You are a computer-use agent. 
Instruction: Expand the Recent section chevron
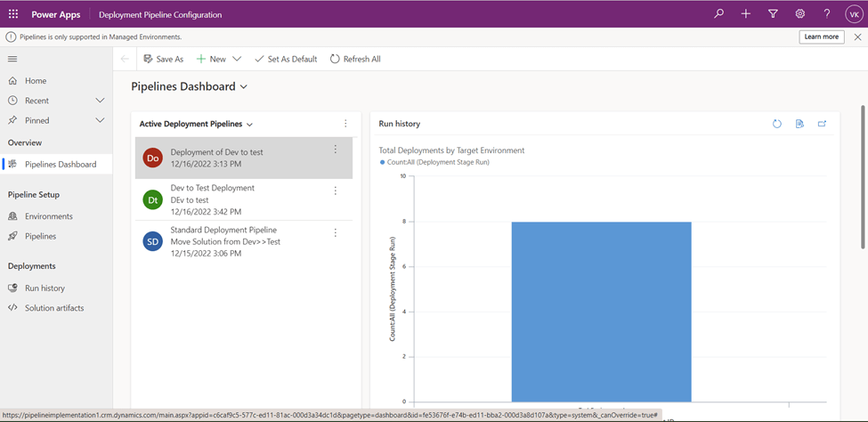pos(100,101)
